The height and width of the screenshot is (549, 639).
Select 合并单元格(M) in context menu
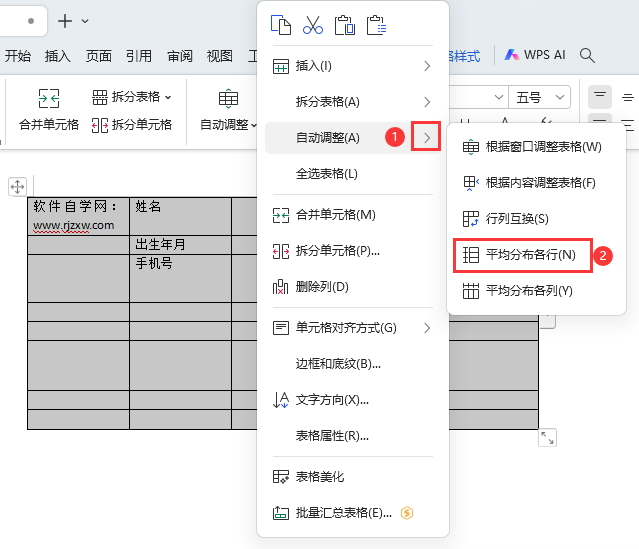[353, 215]
